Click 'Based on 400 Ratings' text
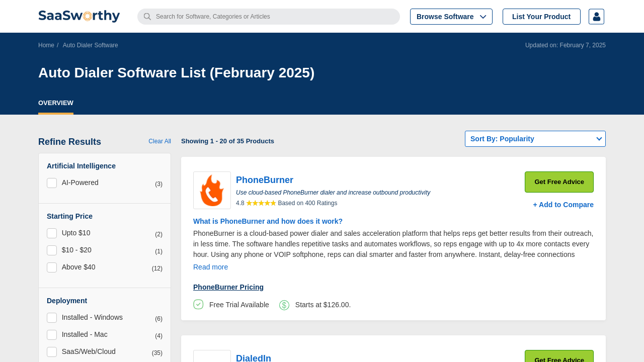Image resolution: width=644 pixels, height=362 pixels. point(307,203)
